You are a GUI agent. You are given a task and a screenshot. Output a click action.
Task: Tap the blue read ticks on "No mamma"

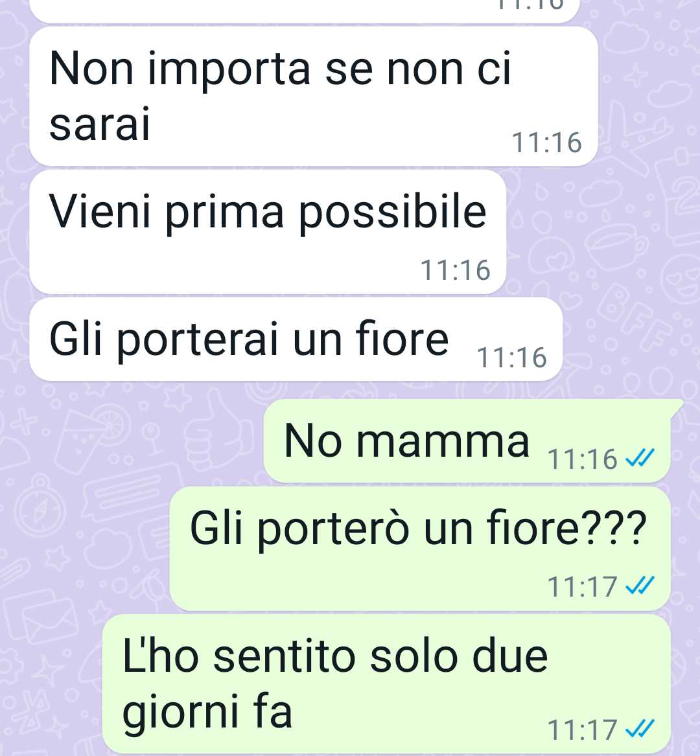(640, 459)
